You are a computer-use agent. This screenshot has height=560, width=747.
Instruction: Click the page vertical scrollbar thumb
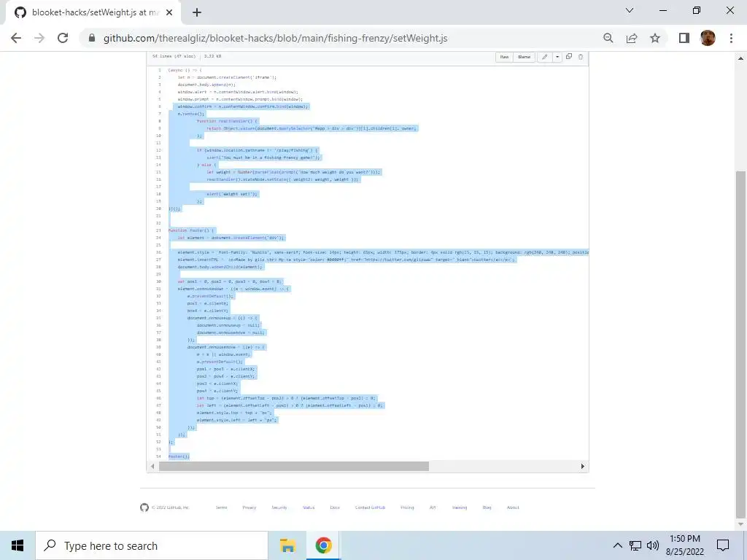tap(740, 344)
